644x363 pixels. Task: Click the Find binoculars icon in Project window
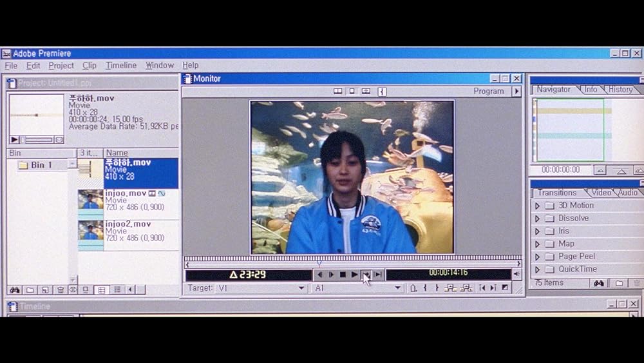tap(14, 290)
